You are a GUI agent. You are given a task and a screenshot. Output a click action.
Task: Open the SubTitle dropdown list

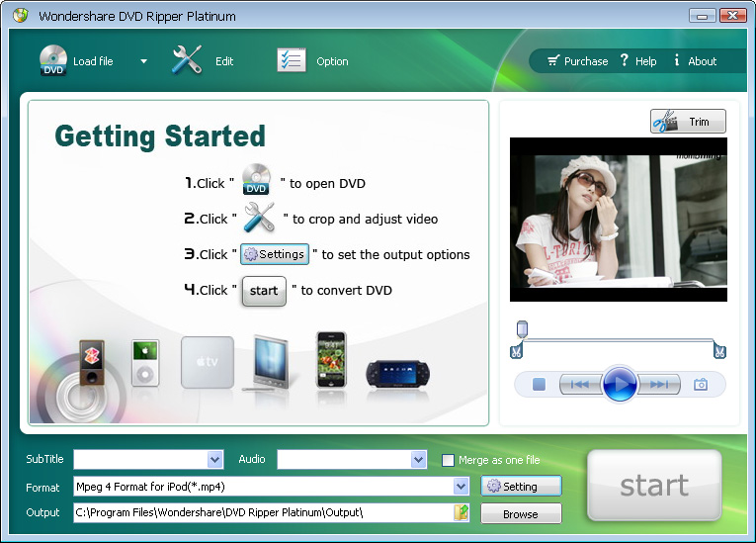point(215,460)
